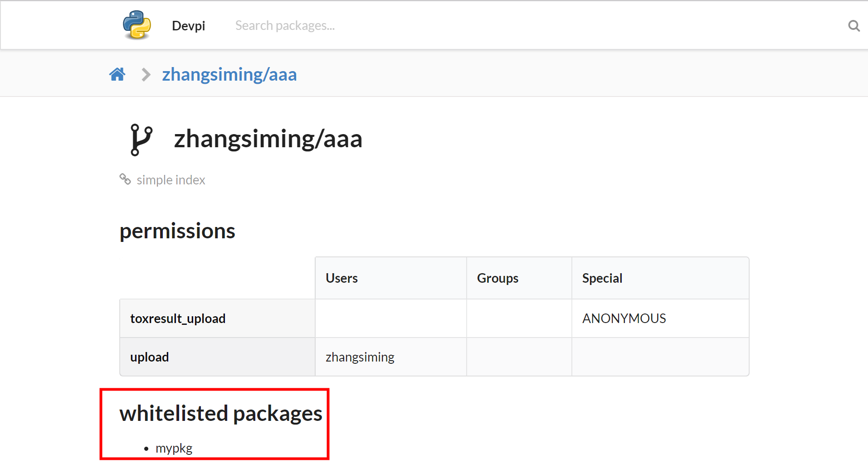Screen dimensions: 868x468
Task: Click the chain link icon before simple index
Action: (125, 179)
